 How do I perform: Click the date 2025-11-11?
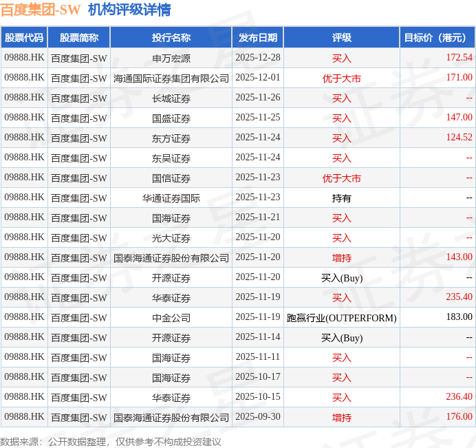pos(258,357)
